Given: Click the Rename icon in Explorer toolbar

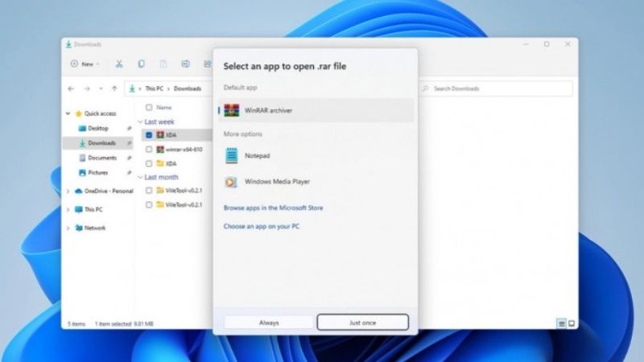Looking at the screenshot, I should (x=185, y=64).
